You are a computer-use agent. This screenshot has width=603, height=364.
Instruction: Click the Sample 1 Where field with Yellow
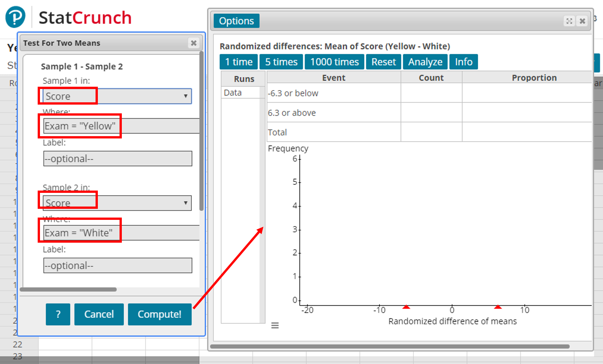[121, 126]
